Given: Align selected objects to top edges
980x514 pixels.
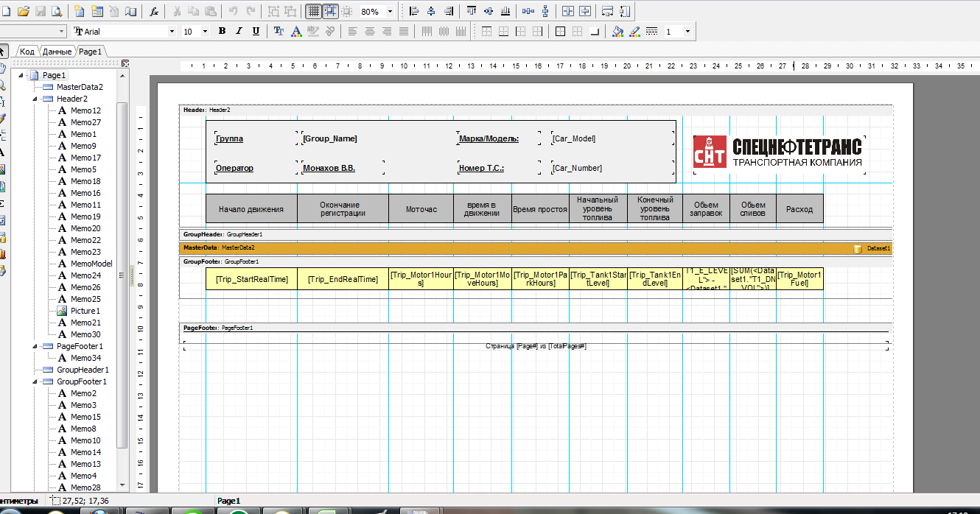Looking at the screenshot, I should coord(472,12).
